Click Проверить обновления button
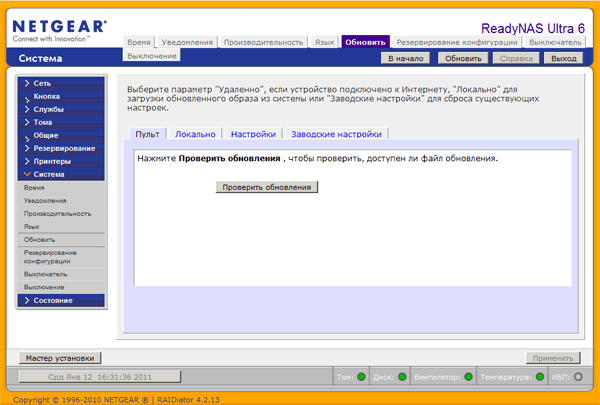Screen dimensions: 600x405 point(267,187)
